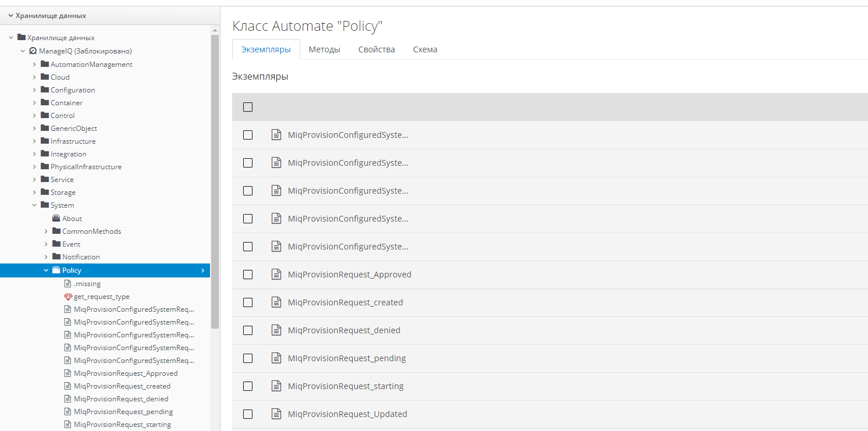
Task: Click the .missing instance document icon
Action: (68, 284)
